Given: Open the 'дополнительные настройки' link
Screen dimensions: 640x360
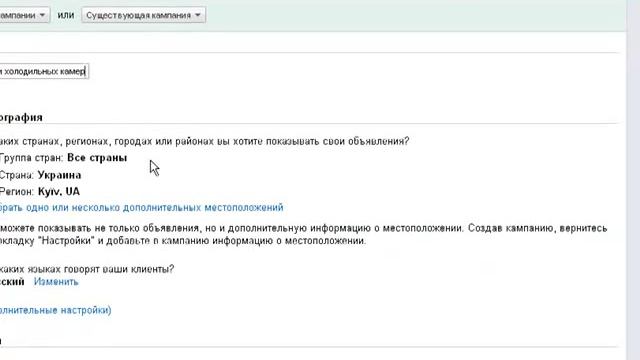Looking at the screenshot, I should [56, 310].
